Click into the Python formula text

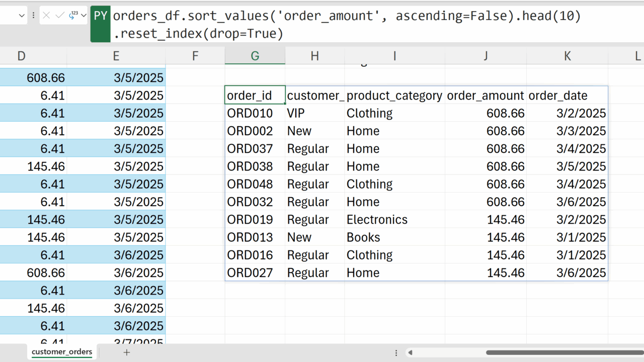pyautogui.click(x=347, y=17)
